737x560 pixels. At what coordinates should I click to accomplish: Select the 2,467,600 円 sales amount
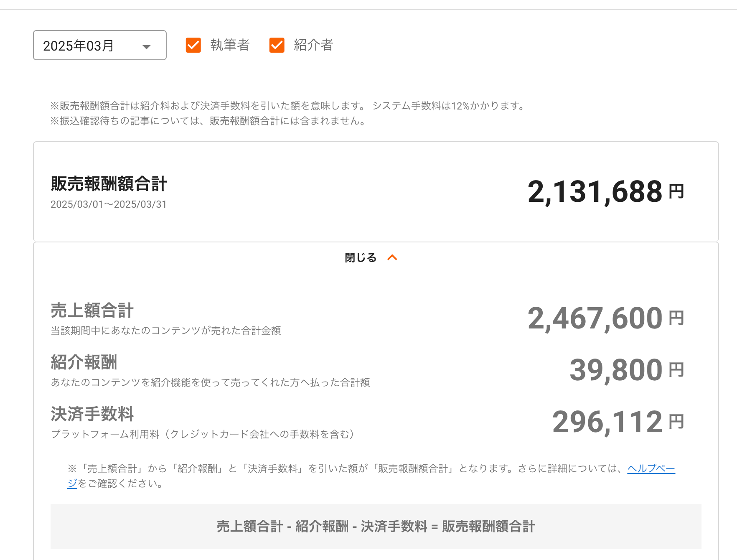pos(606,318)
